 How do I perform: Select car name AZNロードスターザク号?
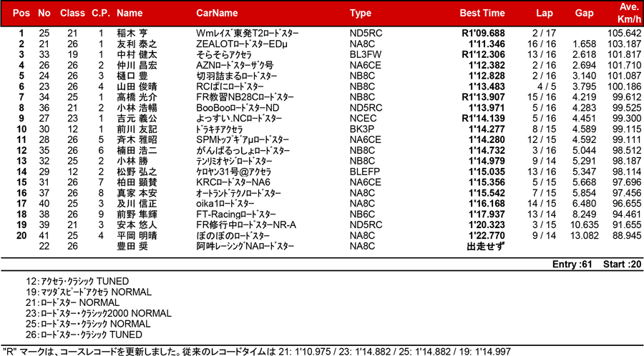point(235,65)
